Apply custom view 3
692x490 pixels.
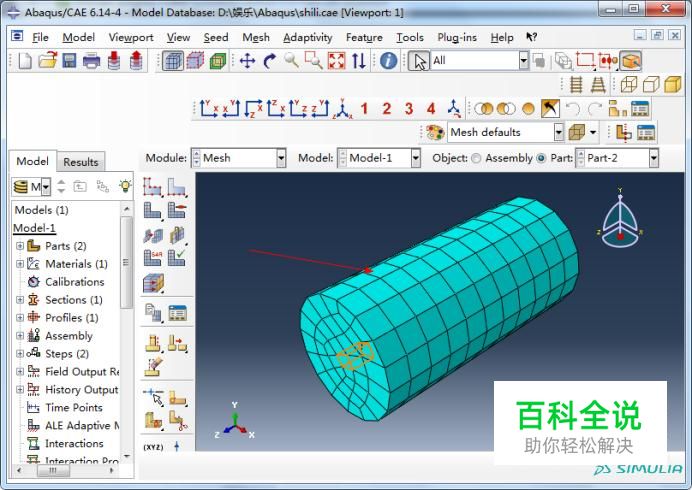[409, 109]
